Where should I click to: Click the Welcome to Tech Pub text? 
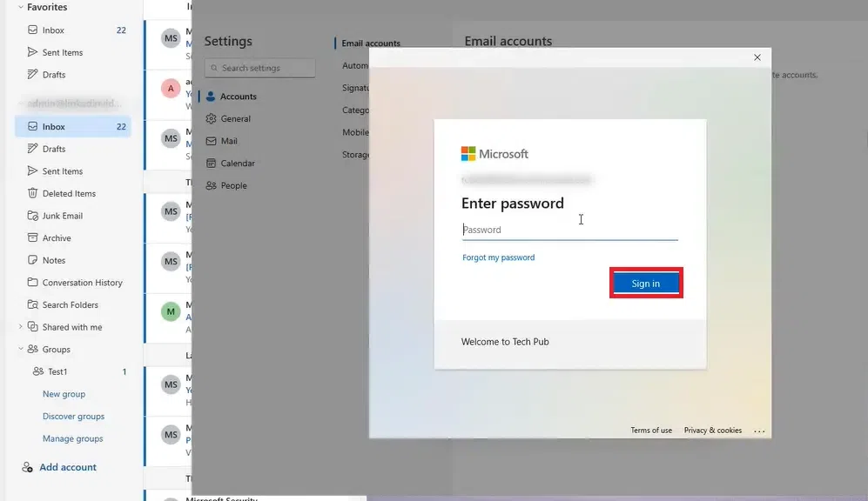click(x=505, y=342)
